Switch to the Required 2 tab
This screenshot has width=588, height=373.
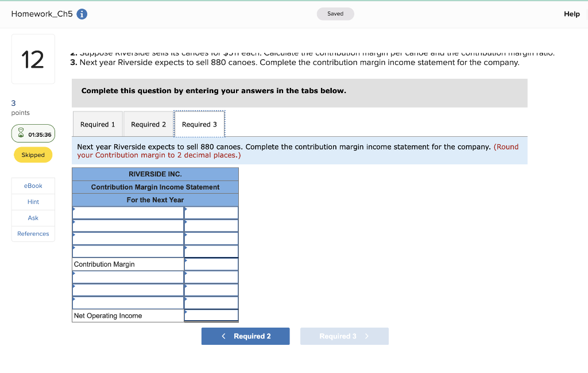tap(148, 124)
